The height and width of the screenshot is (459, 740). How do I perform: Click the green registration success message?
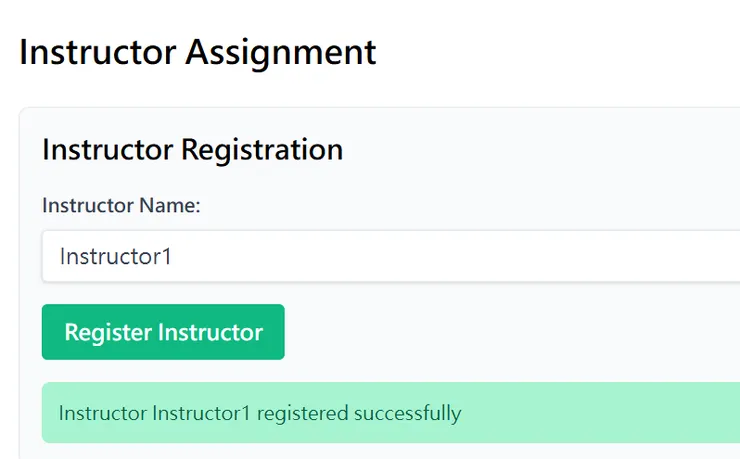pos(390,412)
